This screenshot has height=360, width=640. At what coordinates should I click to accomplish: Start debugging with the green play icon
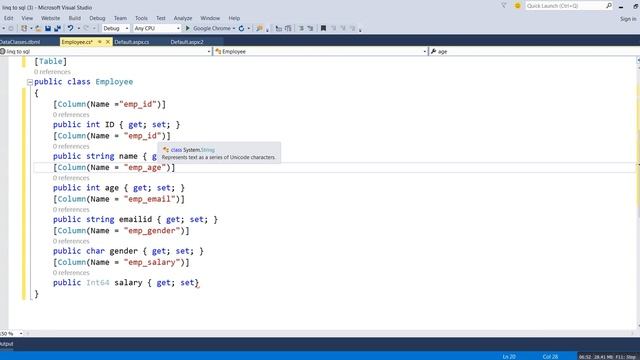click(x=188, y=28)
